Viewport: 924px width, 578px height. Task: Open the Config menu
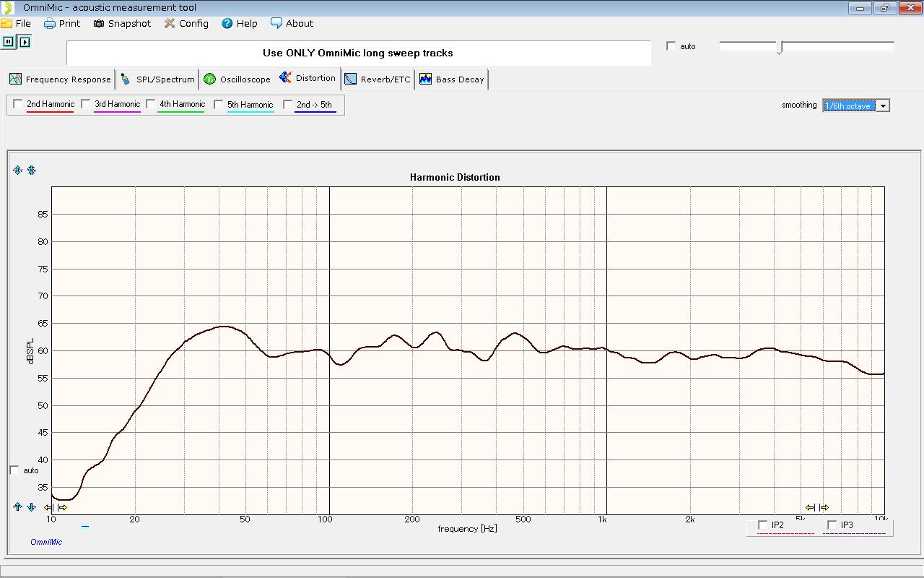186,23
